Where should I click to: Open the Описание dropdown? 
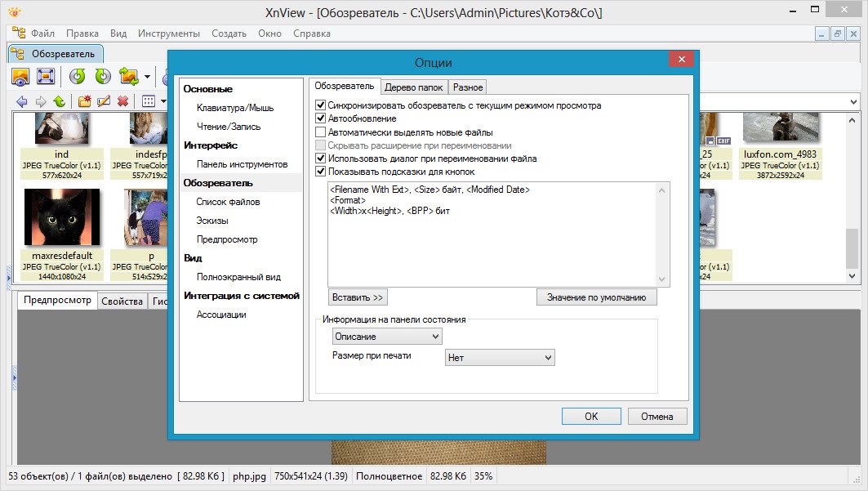click(x=387, y=337)
